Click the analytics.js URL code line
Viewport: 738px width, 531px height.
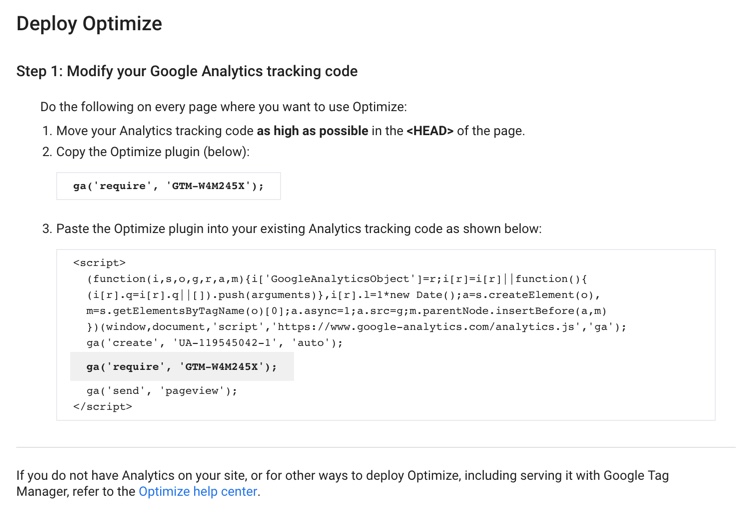click(356, 327)
